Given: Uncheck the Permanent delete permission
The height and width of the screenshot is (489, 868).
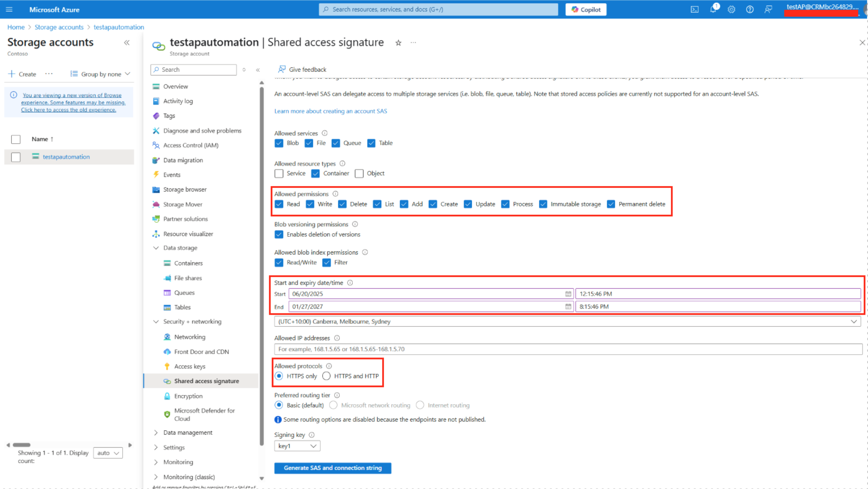Looking at the screenshot, I should 611,204.
